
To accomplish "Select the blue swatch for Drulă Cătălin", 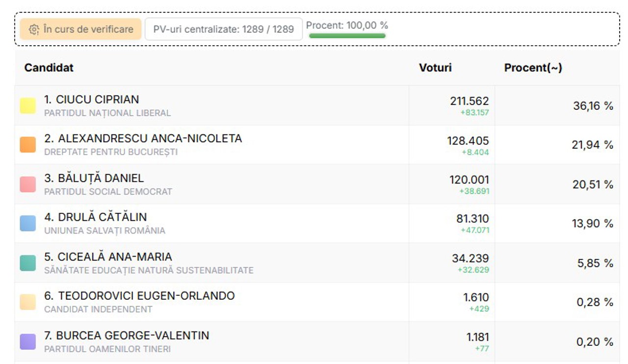I will point(28,223).
